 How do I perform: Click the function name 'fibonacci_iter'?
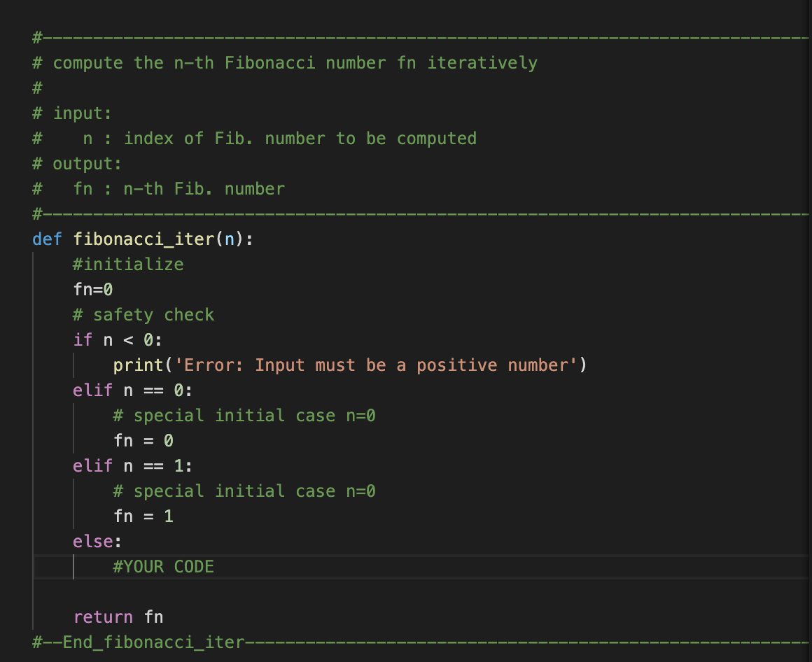143,239
